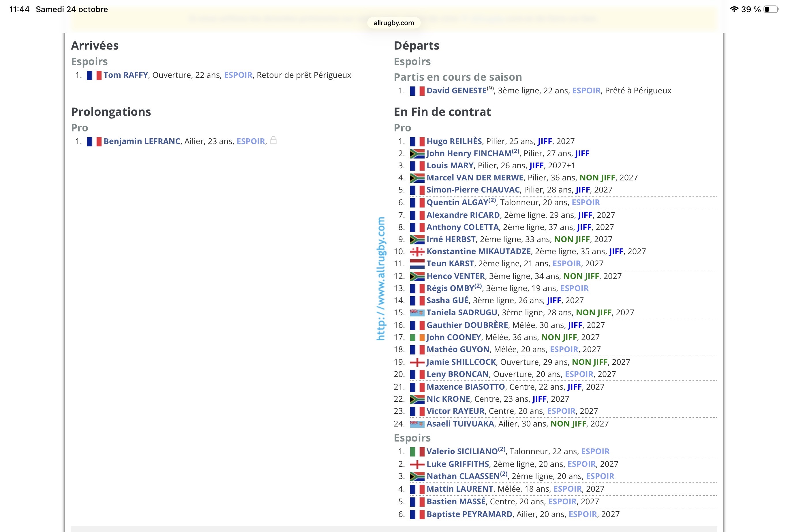Click the Fiji flag beside Taniela SADRUGU
The width and height of the screenshot is (788, 532).
pyautogui.click(x=417, y=312)
